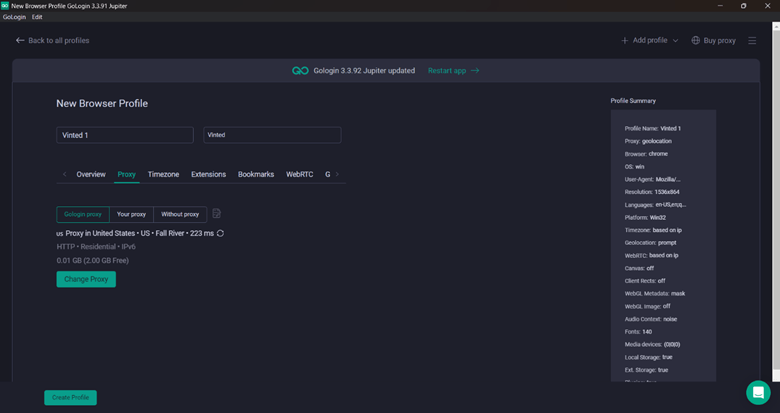Select the Gologin proxy option
The image size is (780, 413).
83,214
